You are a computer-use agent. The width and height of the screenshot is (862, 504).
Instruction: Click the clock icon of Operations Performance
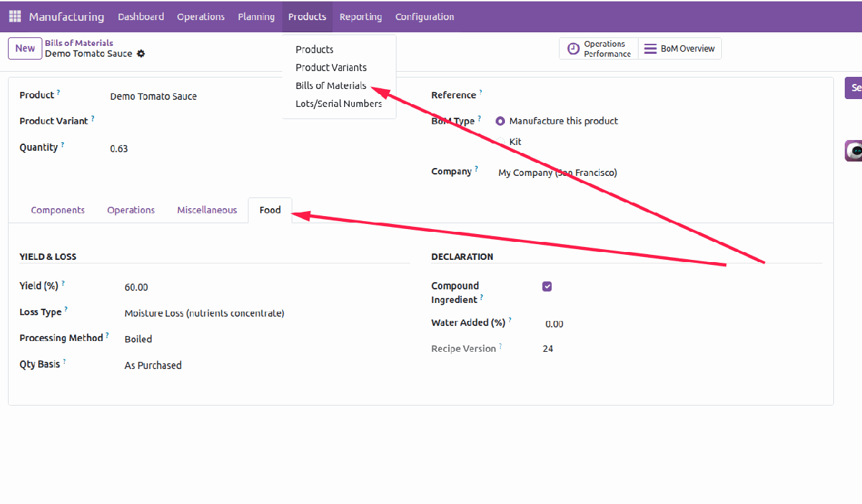(573, 49)
